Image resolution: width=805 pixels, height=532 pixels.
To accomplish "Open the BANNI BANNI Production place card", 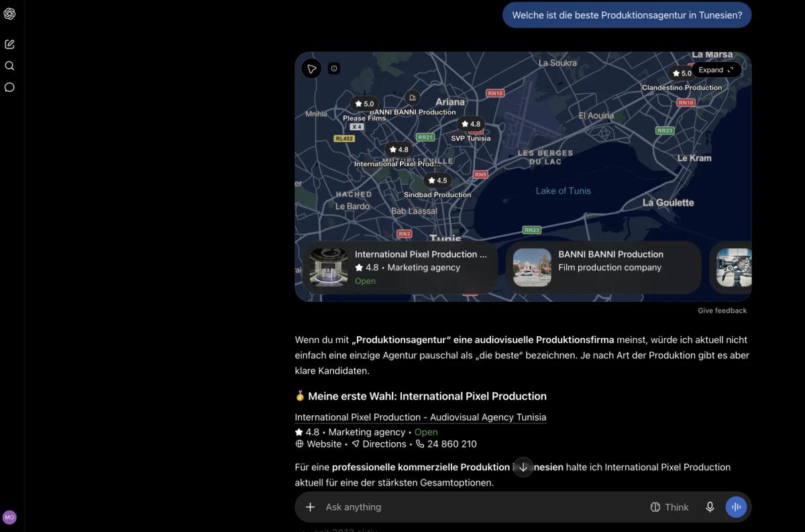I will [x=604, y=267].
